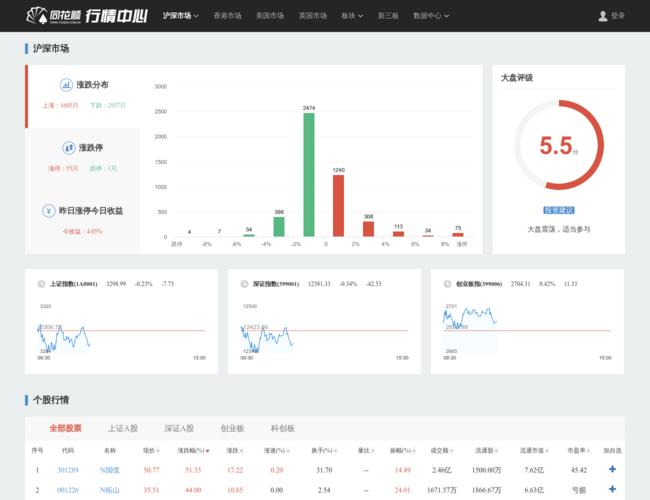The height and width of the screenshot is (500, 650).
Task: Switch to the 上证A股 tab
Action: coord(123,428)
